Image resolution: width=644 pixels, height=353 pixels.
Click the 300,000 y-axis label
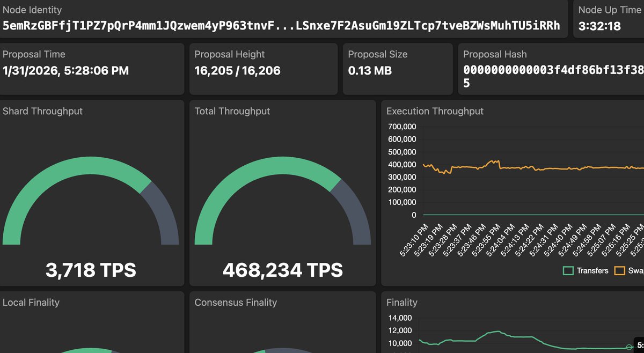click(x=401, y=177)
